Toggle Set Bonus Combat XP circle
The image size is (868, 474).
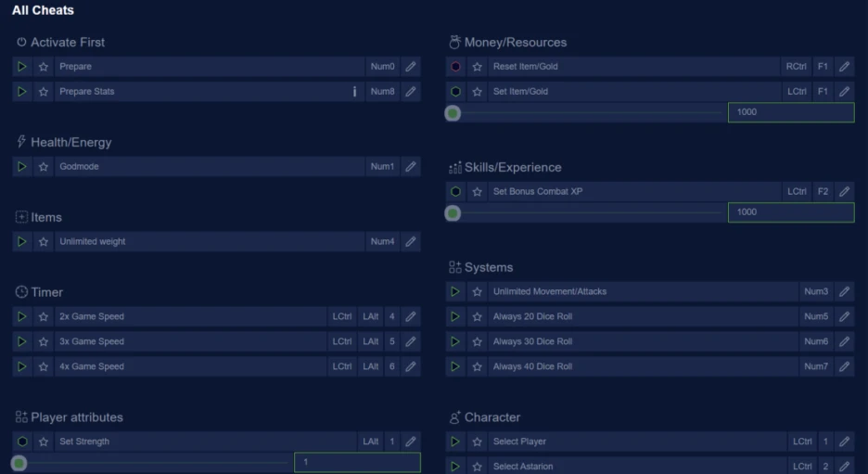pos(455,192)
